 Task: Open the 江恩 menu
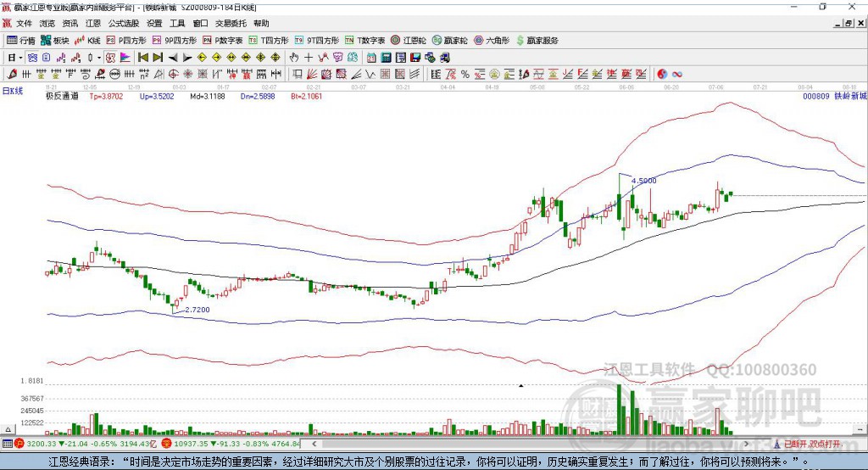pyautogui.click(x=93, y=23)
